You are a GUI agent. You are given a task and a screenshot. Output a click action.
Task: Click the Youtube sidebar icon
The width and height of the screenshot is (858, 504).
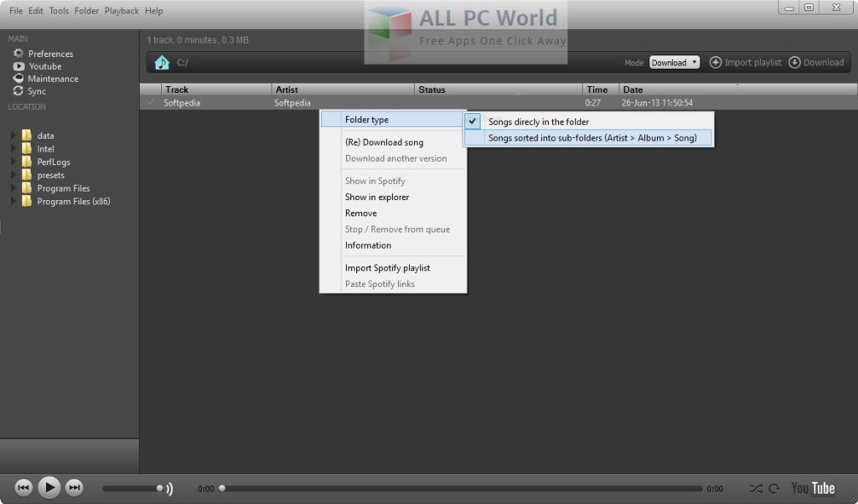coord(18,66)
